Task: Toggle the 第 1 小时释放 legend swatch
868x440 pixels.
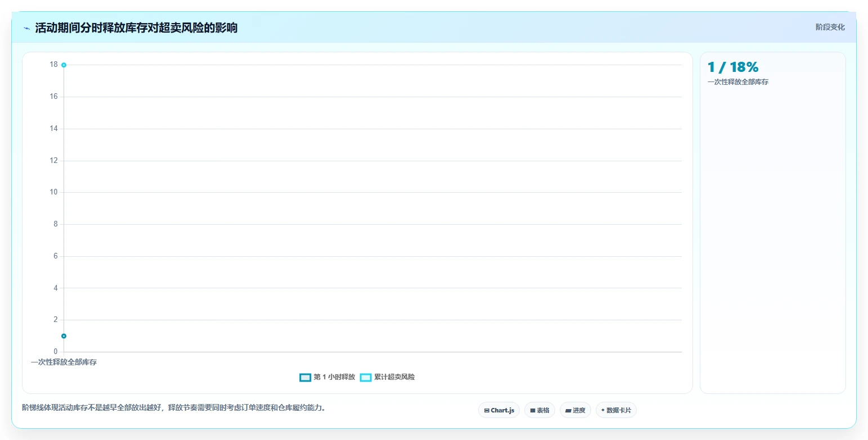Action: (x=305, y=377)
